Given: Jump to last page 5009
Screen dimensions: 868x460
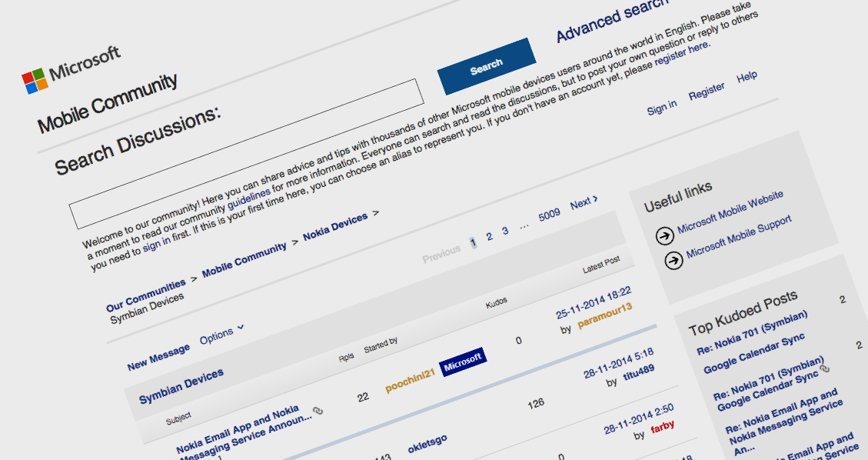Looking at the screenshot, I should [549, 215].
